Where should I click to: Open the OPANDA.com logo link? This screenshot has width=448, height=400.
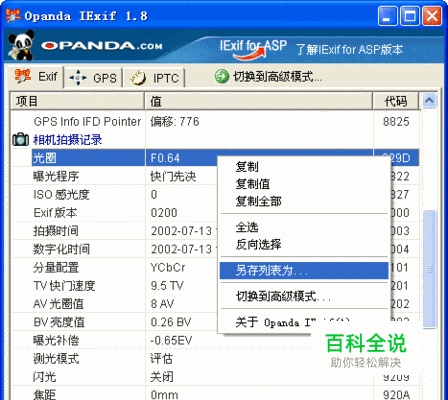[102, 46]
